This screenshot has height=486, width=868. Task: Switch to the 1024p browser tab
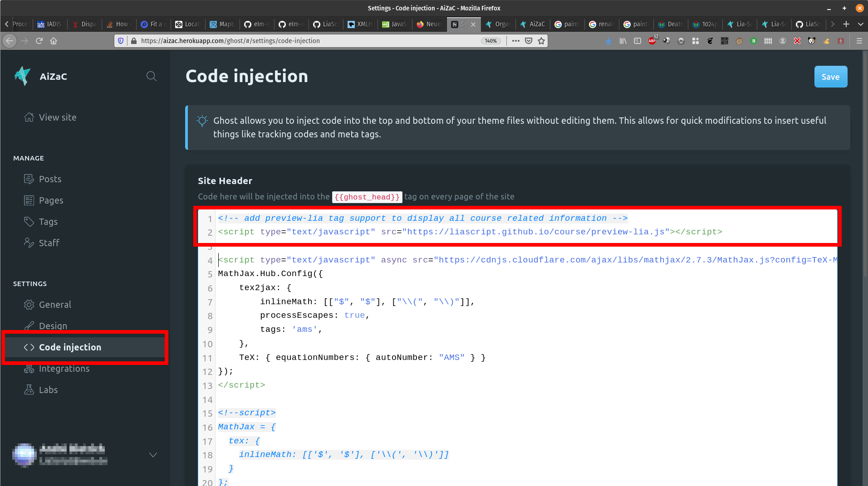pyautogui.click(x=705, y=24)
